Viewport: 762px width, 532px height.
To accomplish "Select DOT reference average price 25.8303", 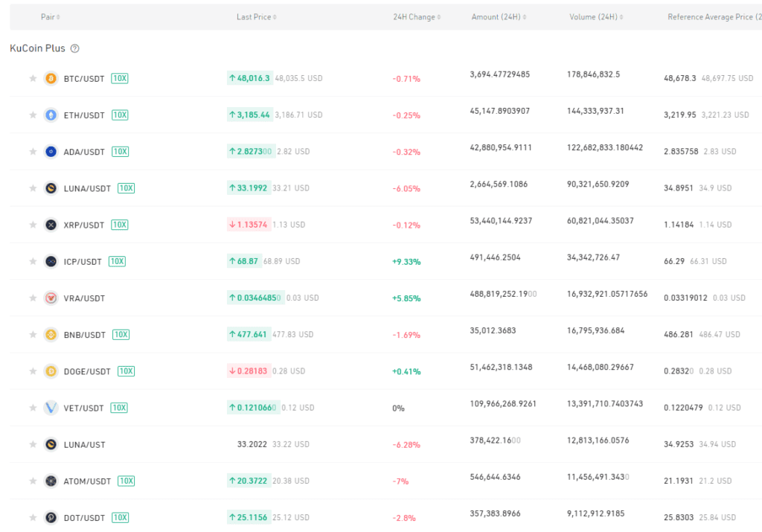I will pyautogui.click(x=679, y=517).
